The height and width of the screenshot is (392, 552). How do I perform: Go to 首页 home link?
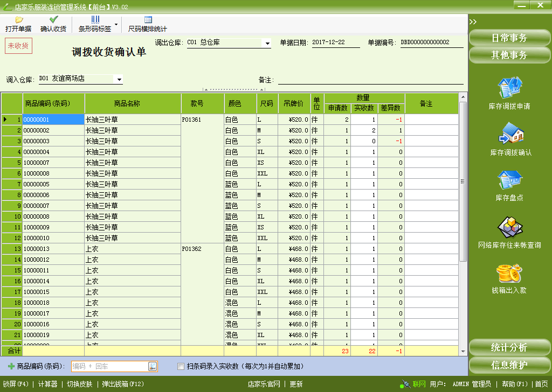click(541, 384)
